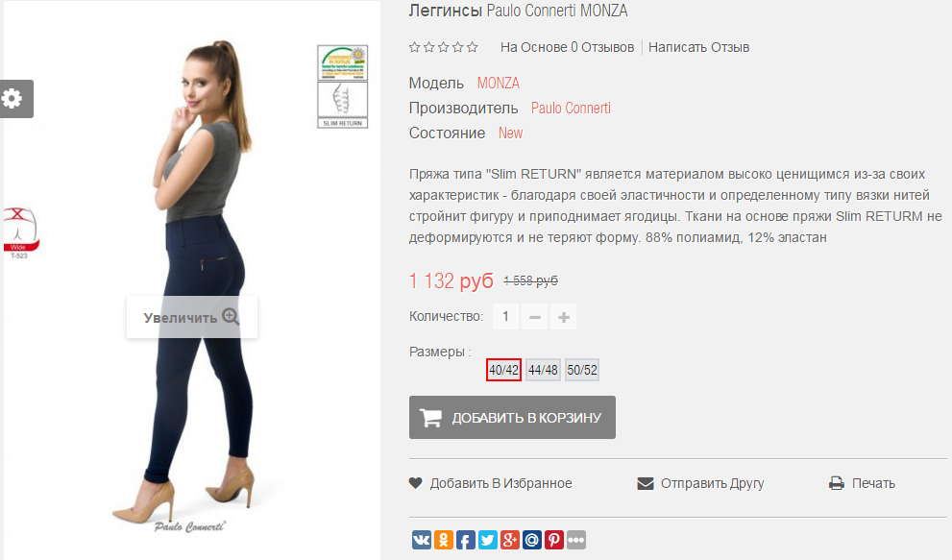Click the Увеличить zoom button
Image resolution: width=952 pixels, height=560 pixels.
coord(192,317)
